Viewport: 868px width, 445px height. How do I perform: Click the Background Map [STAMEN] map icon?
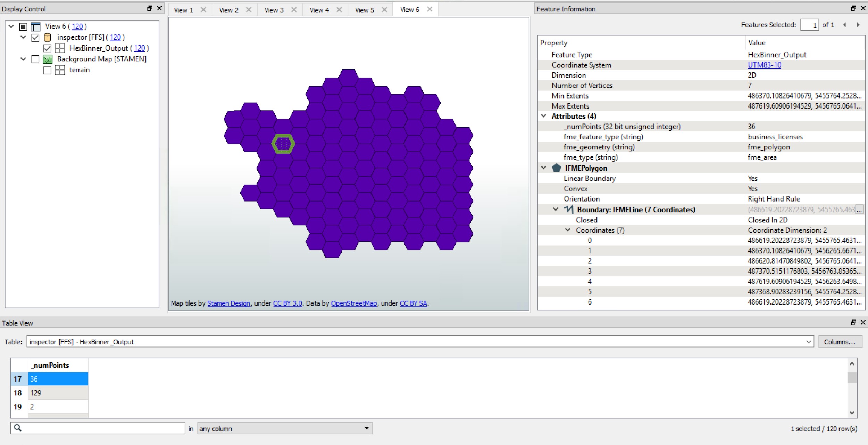tap(48, 59)
